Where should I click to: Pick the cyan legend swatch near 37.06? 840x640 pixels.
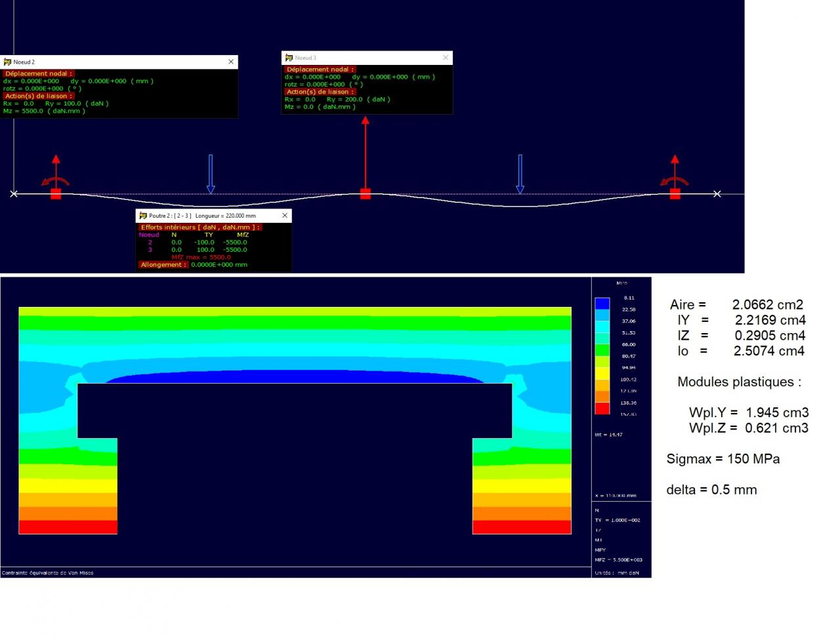coord(602,327)
